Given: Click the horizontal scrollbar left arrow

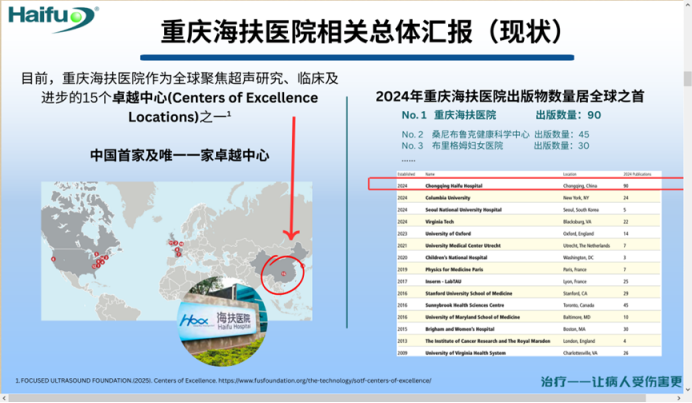Looking at the screenshot, I should click(x=4, y=398).
